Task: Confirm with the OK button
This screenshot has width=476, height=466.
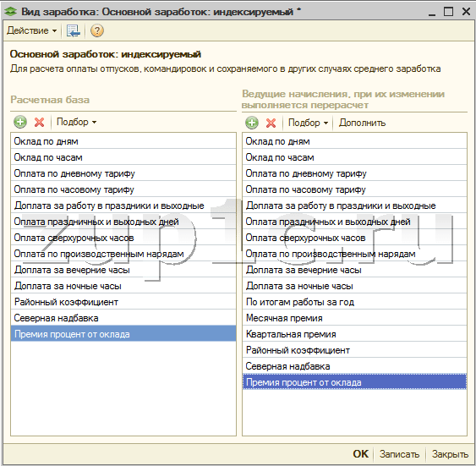Action: click(x=361, y=454)
